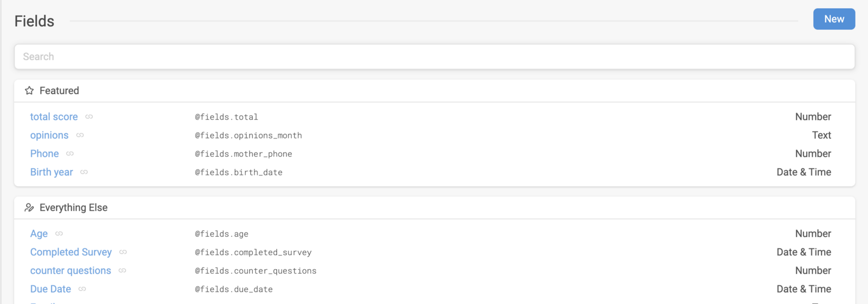Create a new field with New button
This screenshot has width=868, height=304.
pyautogui.click(x=834, y=19)
